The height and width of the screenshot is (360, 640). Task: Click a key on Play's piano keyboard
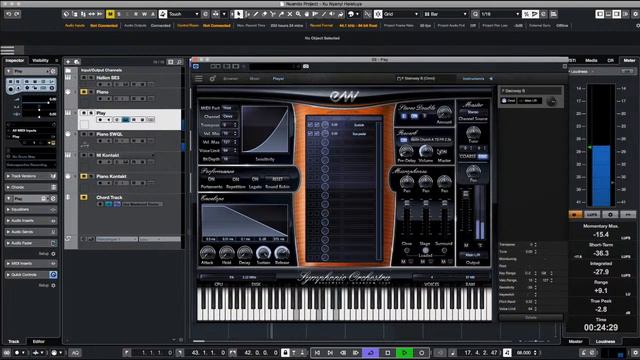[x=344, y=304]
